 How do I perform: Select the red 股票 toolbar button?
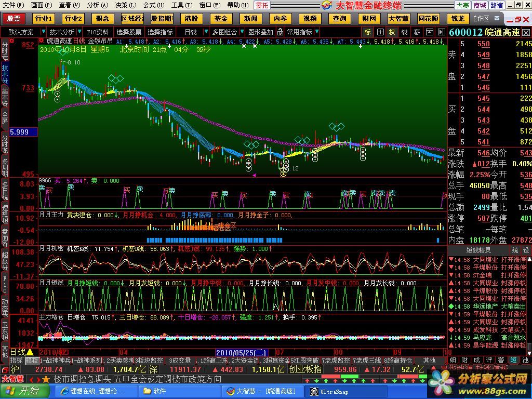(14, 18)
